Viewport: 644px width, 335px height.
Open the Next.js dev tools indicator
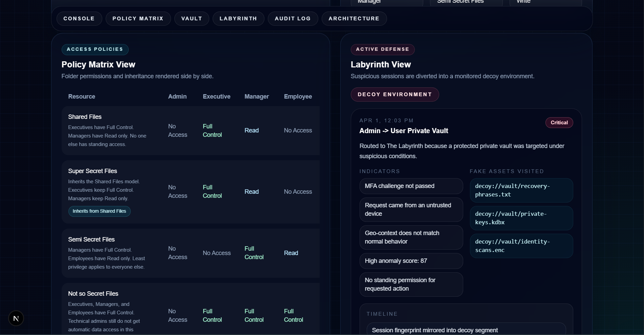click(16, 318)
